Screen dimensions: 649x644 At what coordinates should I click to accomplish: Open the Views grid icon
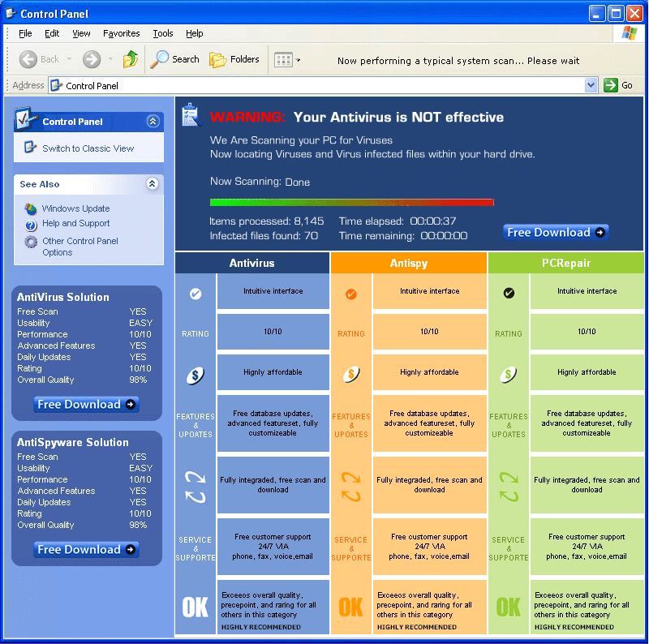[x=283, y=60]
